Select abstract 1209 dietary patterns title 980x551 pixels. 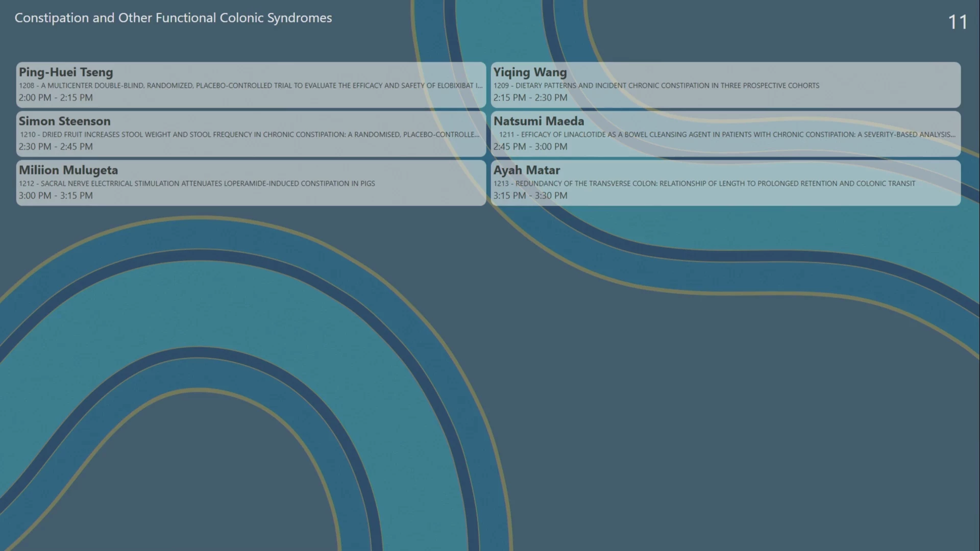(656, 85)
